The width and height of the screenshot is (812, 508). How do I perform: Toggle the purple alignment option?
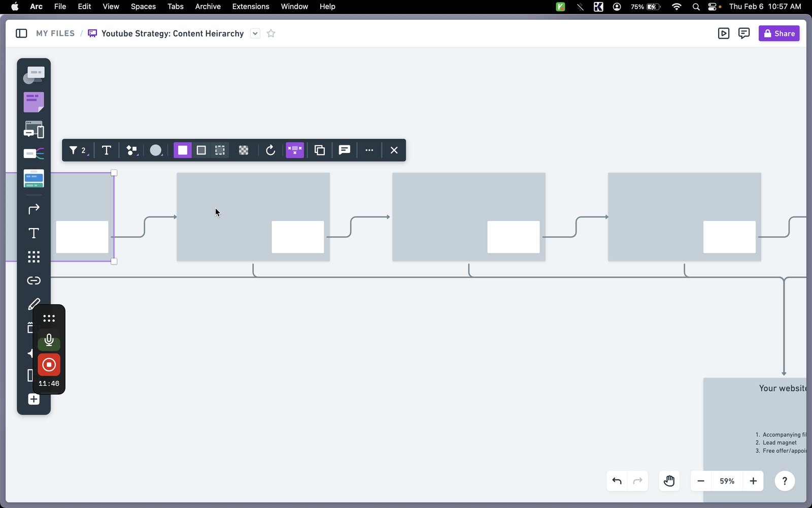295,150
